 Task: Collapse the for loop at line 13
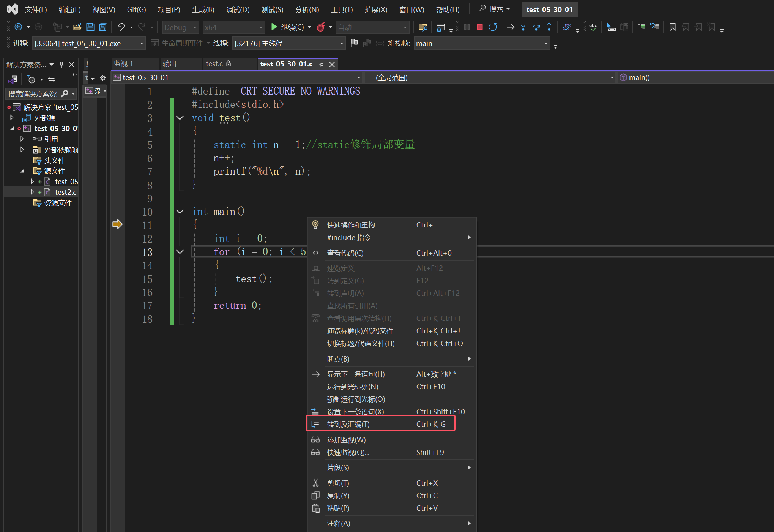180,252
